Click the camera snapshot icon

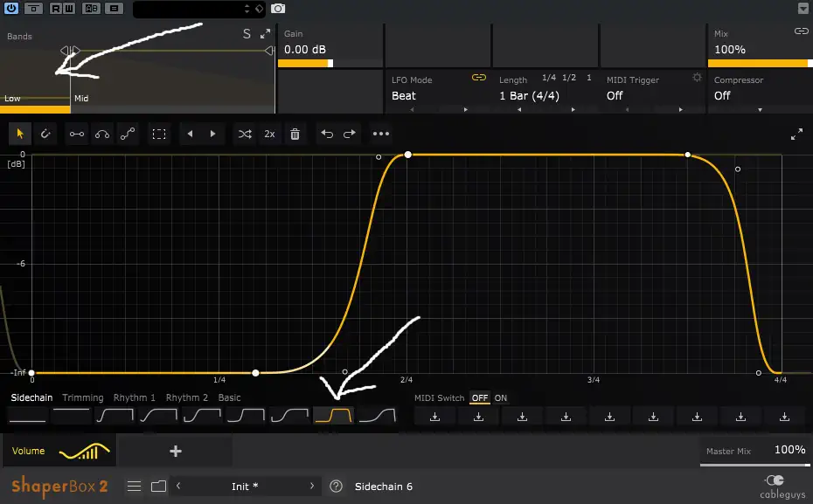click(x=278, y=8)
